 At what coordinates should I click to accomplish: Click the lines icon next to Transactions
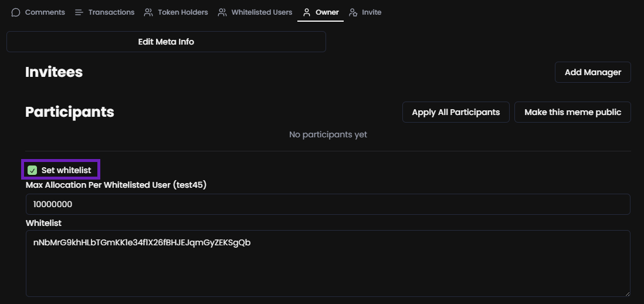[x=79, y=12]
